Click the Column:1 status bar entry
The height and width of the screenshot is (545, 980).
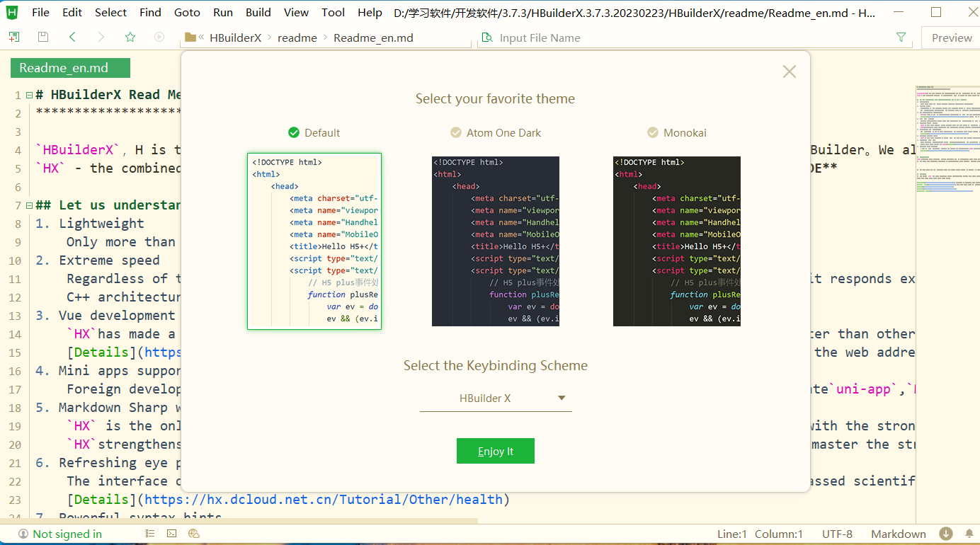779,534
